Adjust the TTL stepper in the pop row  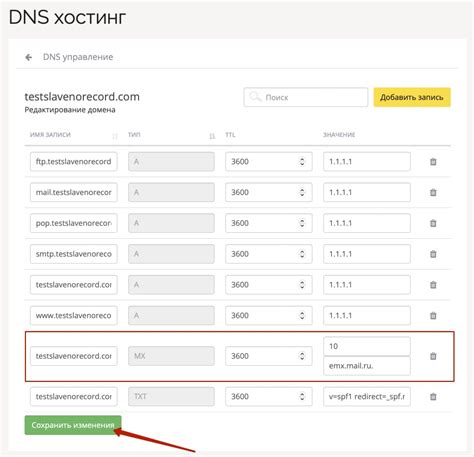tap(302, 223)
